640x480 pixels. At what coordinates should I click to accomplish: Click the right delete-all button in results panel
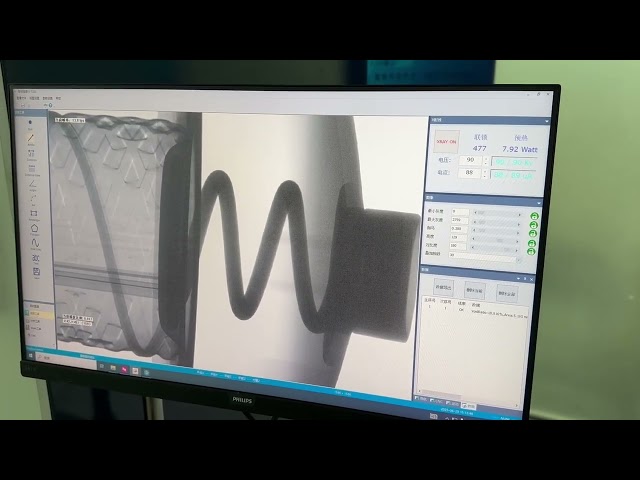pyautogui.click(x=507, y=293)
